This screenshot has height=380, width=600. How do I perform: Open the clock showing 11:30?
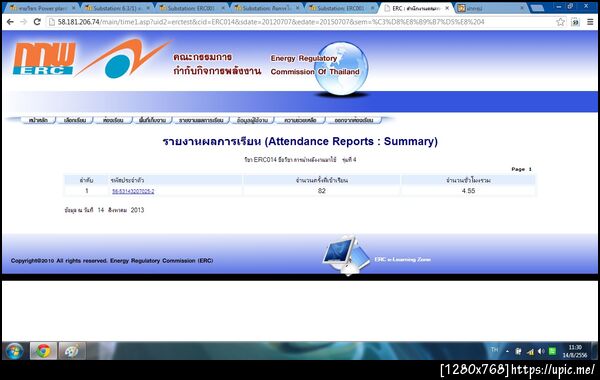[x=575, y=351]
